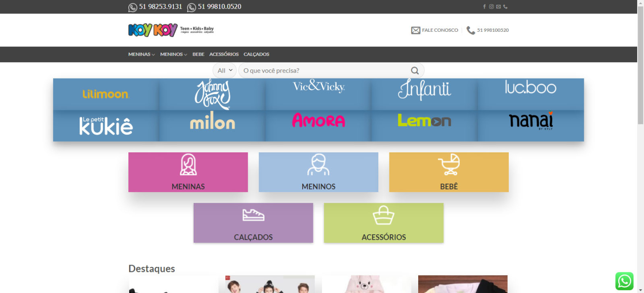Expand the MENINAS menu arrow
The height and width of the screenshot is (293, 644).
tap(153, 54)
